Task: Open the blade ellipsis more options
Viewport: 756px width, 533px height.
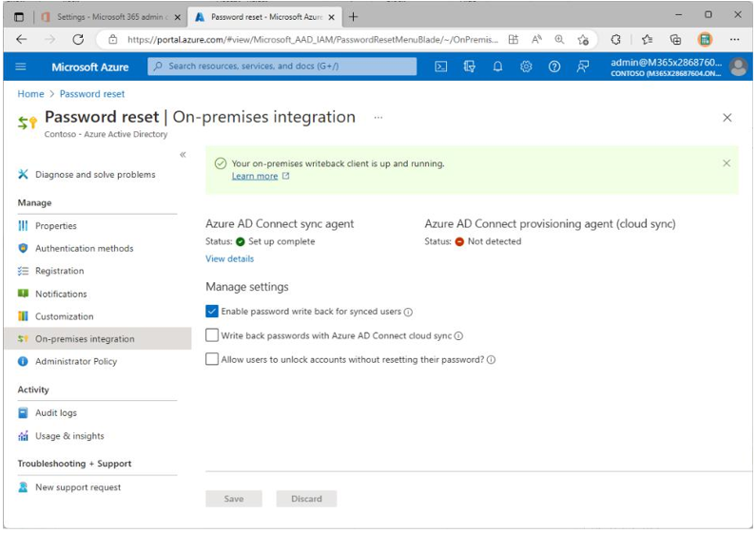Action: click(x=378, y=117)
